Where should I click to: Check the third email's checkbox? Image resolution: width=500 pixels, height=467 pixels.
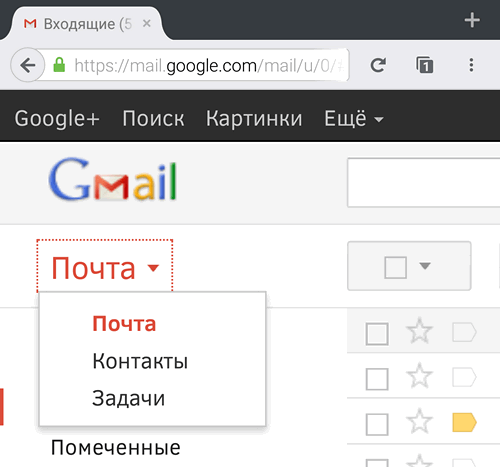377,424
